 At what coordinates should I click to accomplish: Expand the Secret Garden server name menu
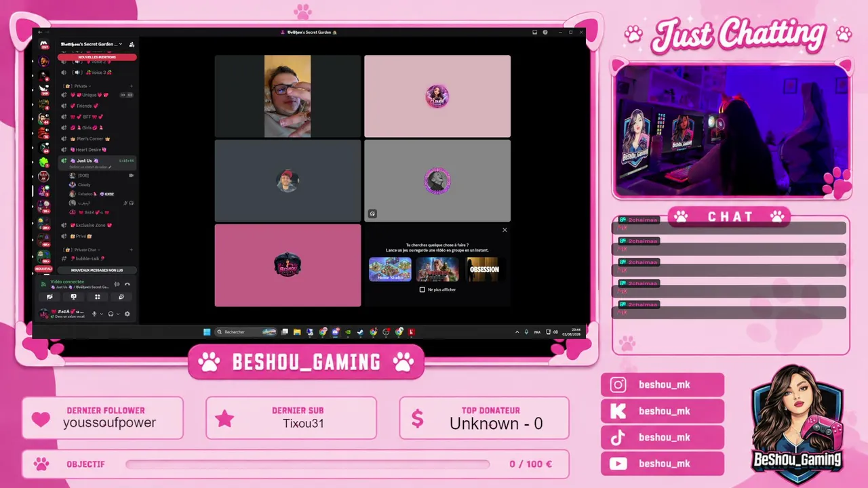click(x=92, y=44)
